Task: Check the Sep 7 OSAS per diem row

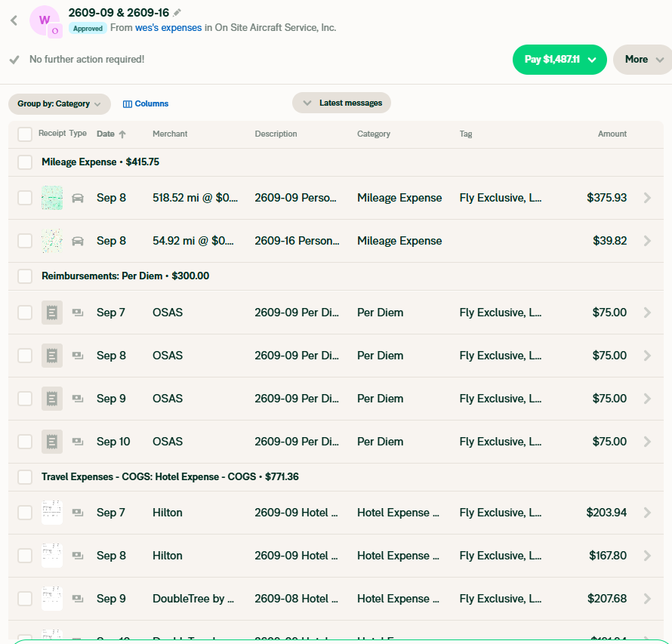Action: (x=25, y=313)
